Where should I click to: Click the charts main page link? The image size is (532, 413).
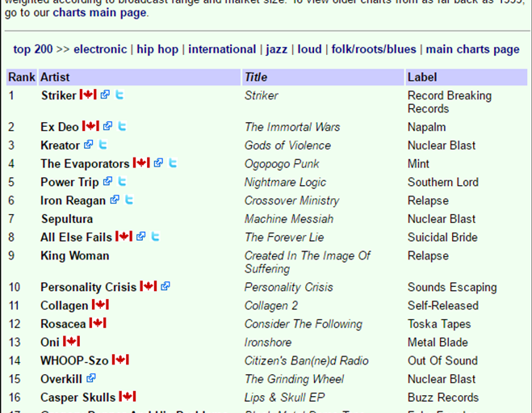(x=100, y=13)
